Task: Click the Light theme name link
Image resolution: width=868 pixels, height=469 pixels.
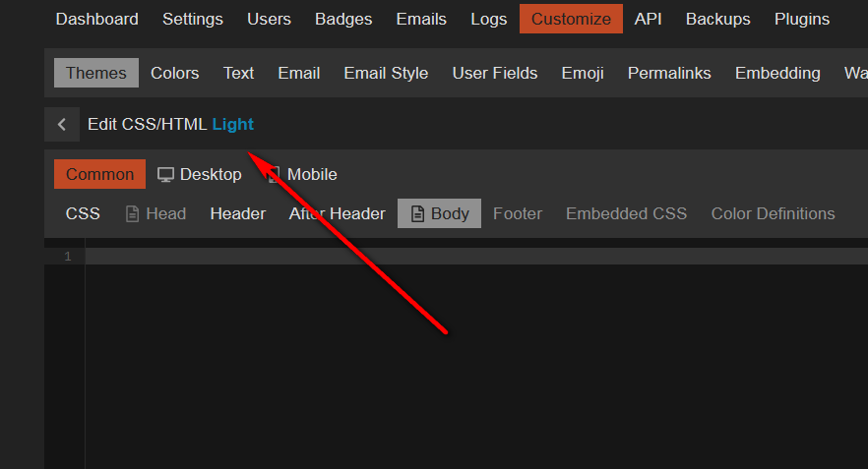Action: pos(232,125)
